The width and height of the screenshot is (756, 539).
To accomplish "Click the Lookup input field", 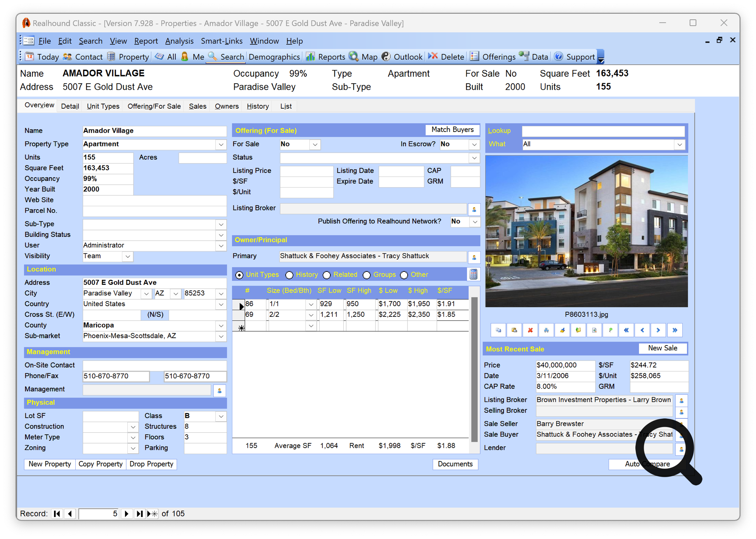I will 603,131.
